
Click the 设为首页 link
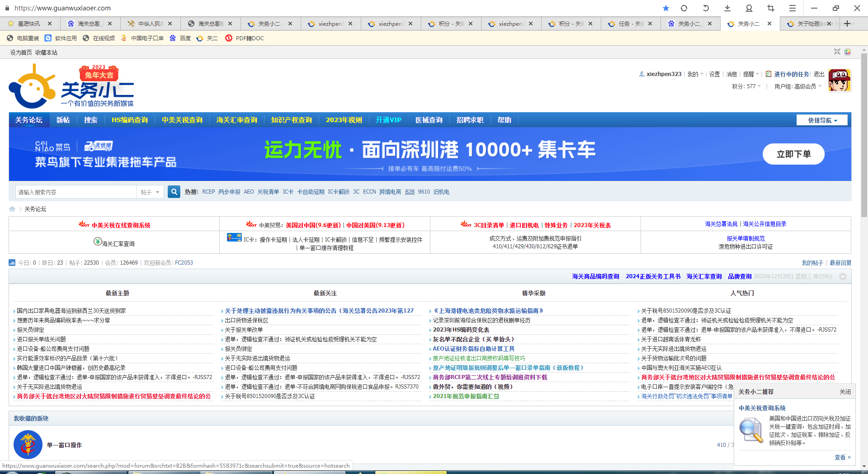coord(21,52)
